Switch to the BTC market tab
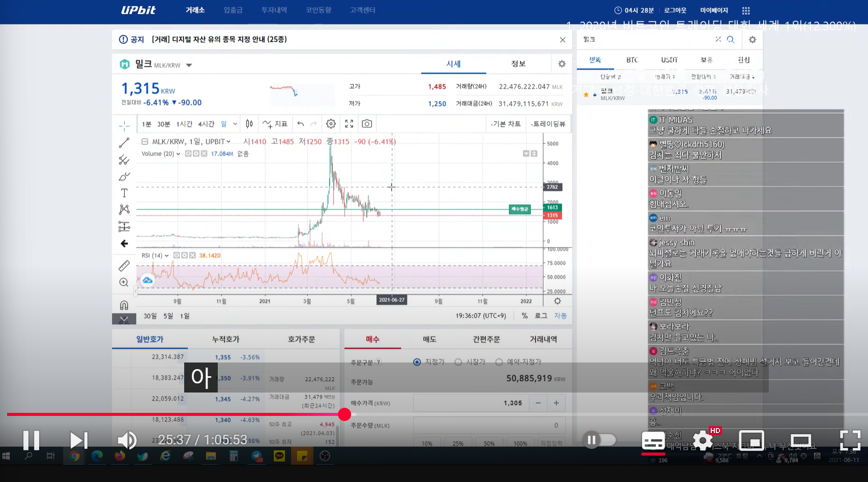The image size is (868, 482). (x=632, y=60)
